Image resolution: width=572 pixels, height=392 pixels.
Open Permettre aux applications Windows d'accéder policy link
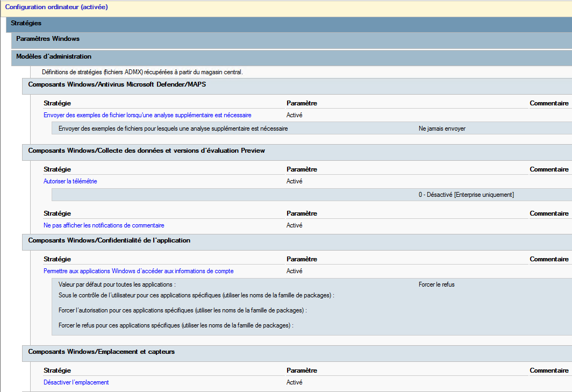(138, 271)
